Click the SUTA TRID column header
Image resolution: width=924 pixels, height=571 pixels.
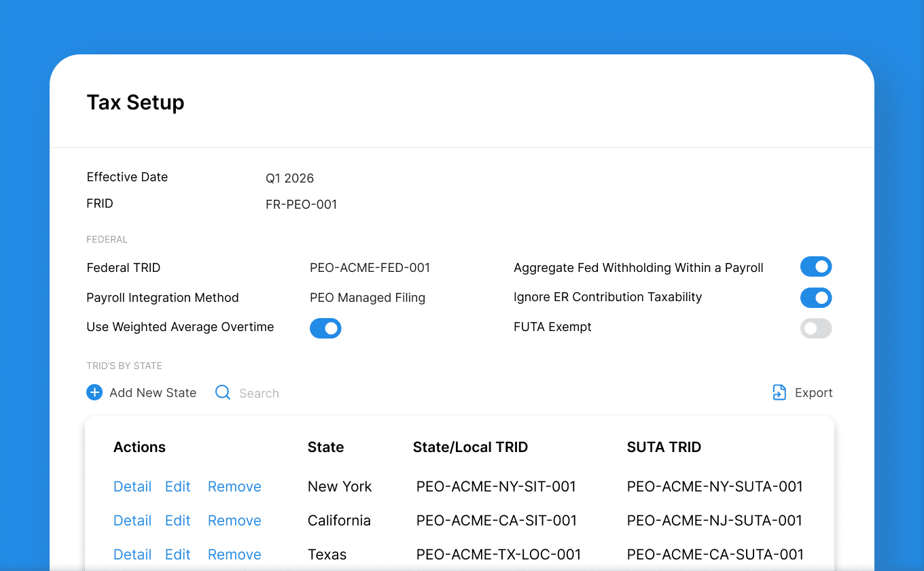tap(664, 447)
